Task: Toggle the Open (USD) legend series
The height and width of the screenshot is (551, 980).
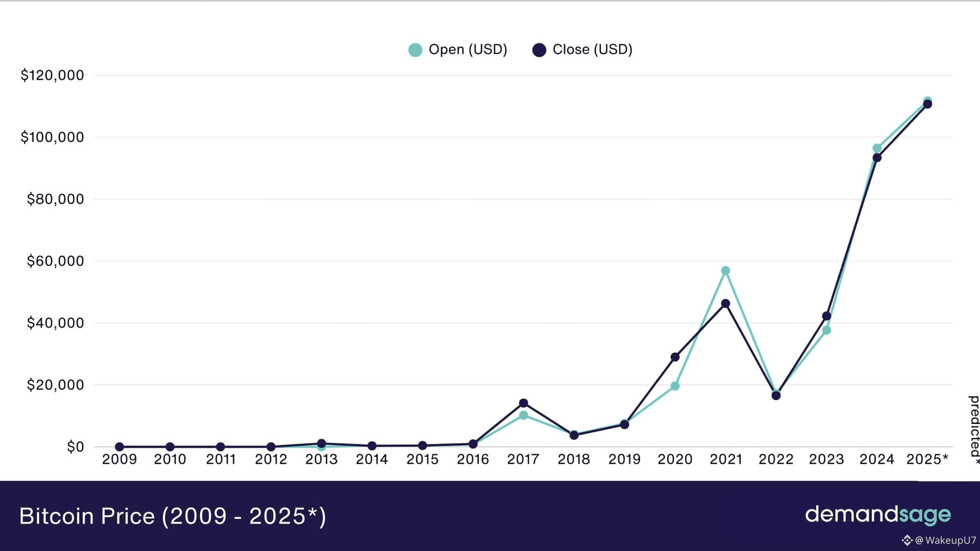Action: [x=467, y=50]
